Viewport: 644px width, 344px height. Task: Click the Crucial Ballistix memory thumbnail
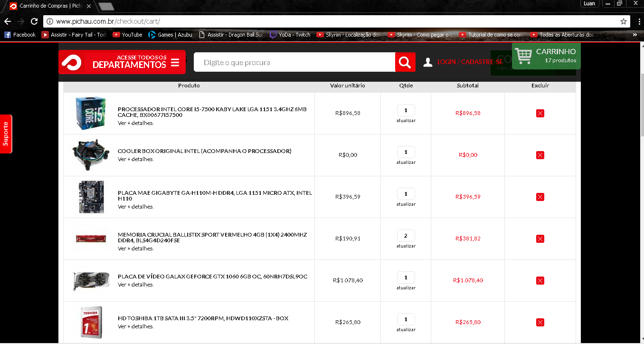pos(91,239)
